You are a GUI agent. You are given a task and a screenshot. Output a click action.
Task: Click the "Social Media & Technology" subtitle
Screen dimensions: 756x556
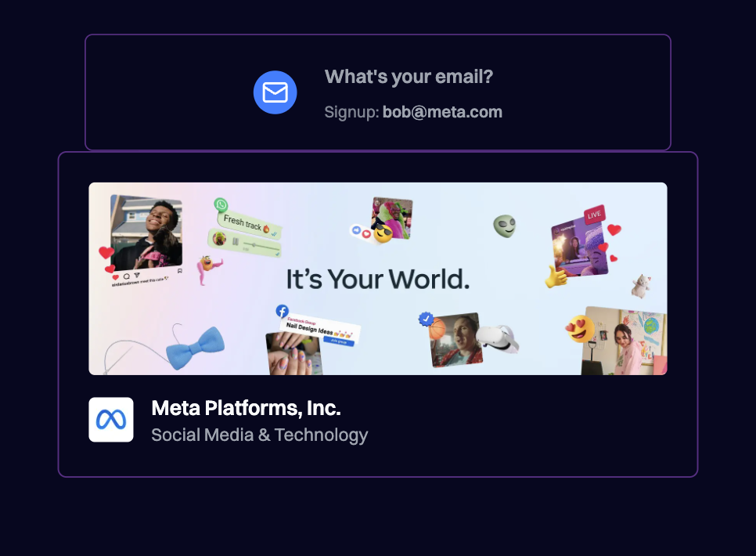pos(259,435)
